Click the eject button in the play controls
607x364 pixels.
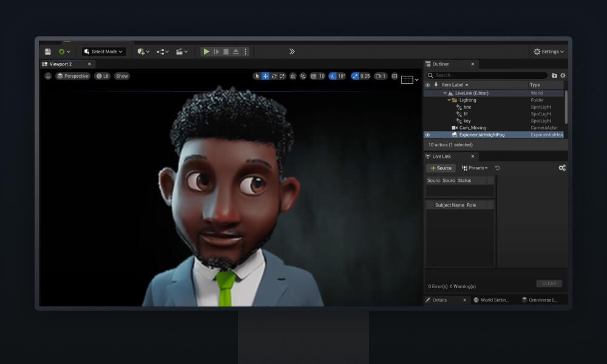(x=236, y=52)
